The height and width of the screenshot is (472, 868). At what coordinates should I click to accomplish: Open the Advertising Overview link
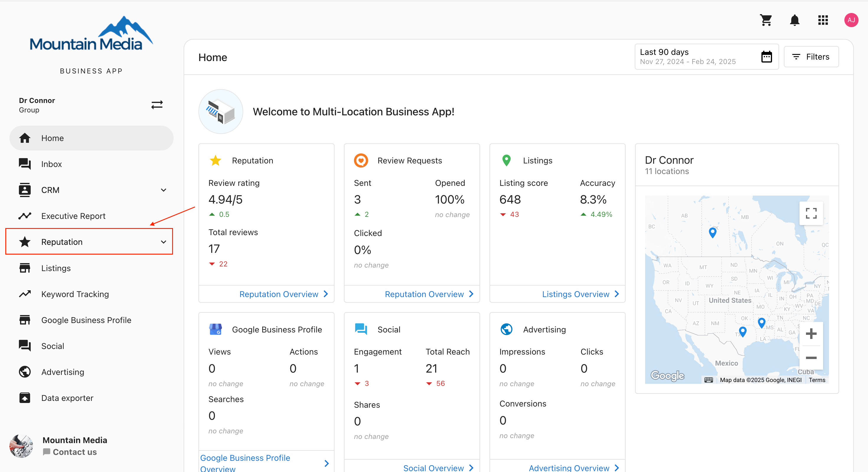point(574,468)
